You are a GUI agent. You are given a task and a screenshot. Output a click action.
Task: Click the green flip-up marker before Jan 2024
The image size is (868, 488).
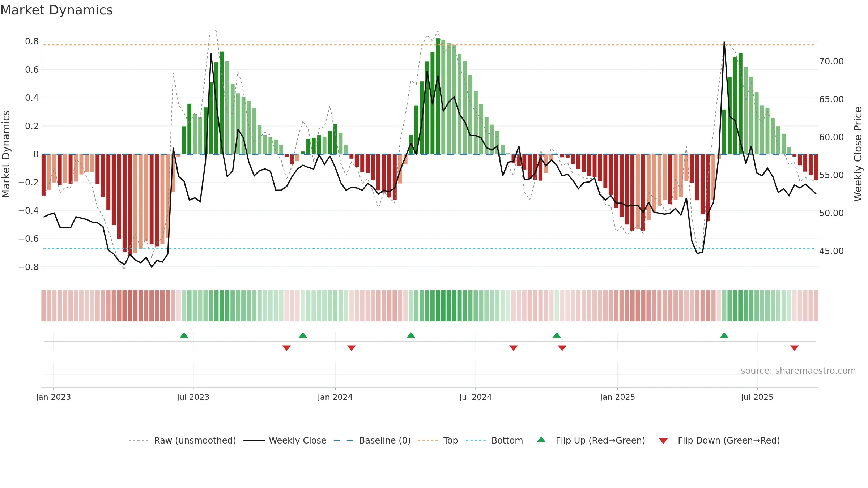point(303,335)
